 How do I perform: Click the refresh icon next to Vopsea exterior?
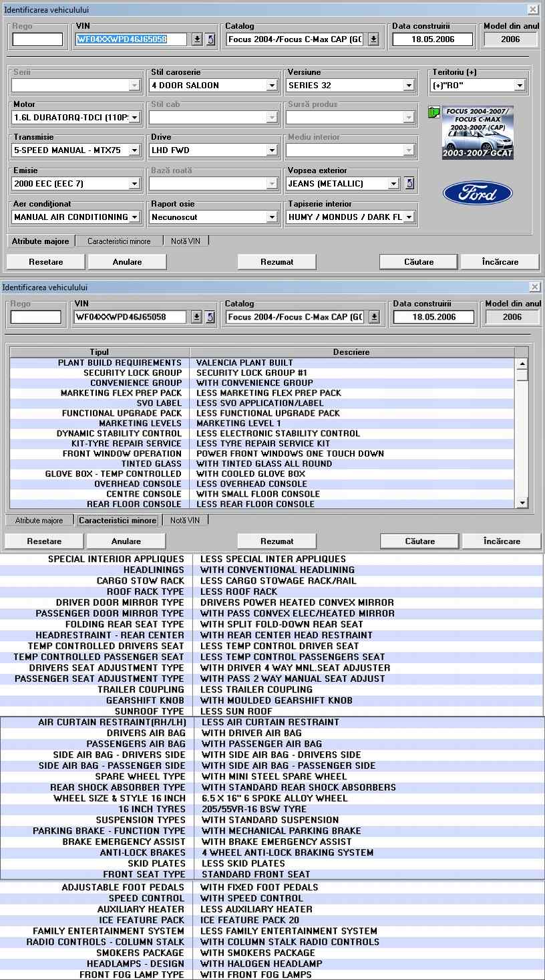coord(409,183)
